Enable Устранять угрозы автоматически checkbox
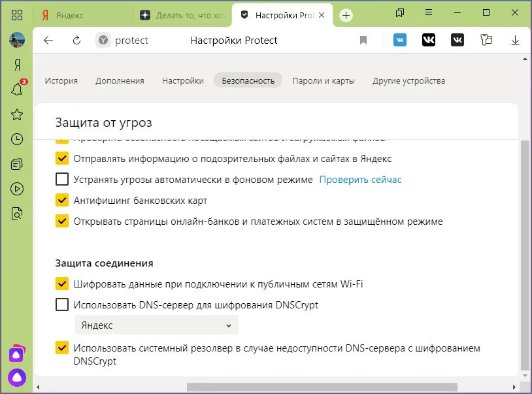532x394 pixels. [x=61, y=179]
